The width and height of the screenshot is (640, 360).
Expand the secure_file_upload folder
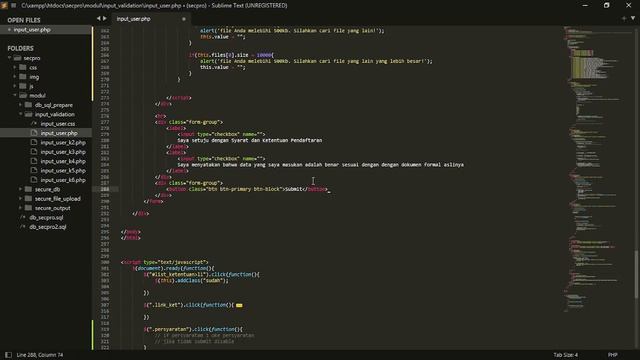tap(20, 199)
